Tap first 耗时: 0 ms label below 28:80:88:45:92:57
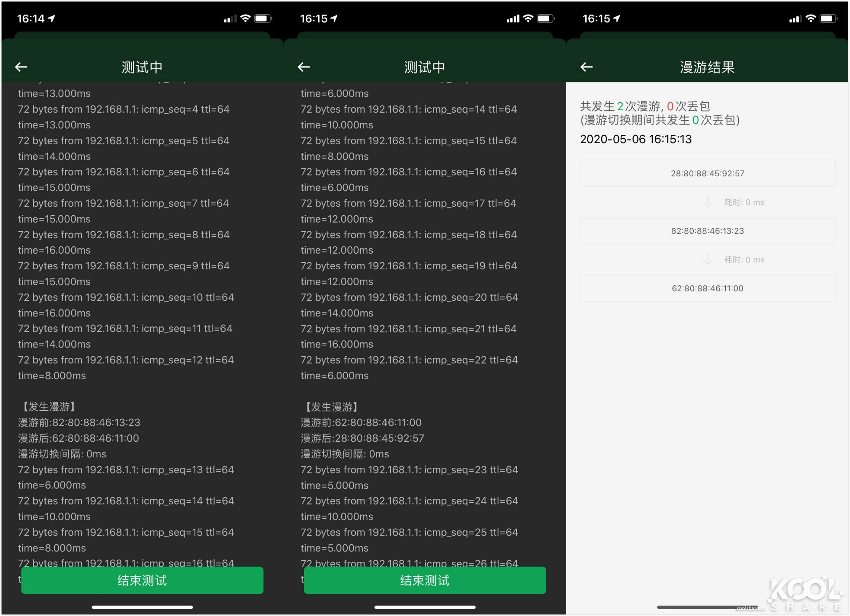This screenshot has height=616, width=850. (744, 202)
